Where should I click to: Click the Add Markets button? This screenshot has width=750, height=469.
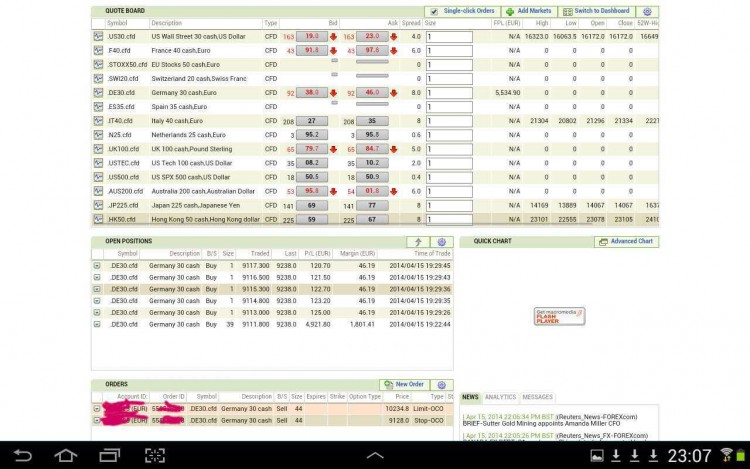click(529, 11)
